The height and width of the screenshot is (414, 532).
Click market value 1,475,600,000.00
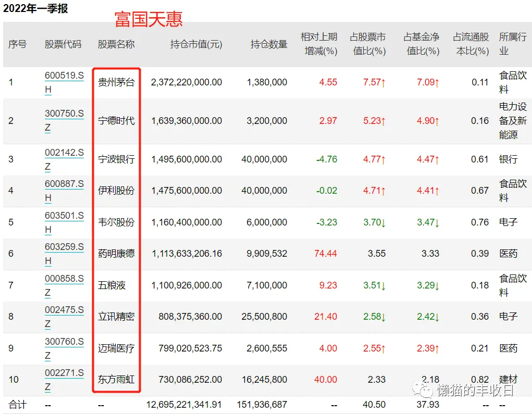point(187,191)
